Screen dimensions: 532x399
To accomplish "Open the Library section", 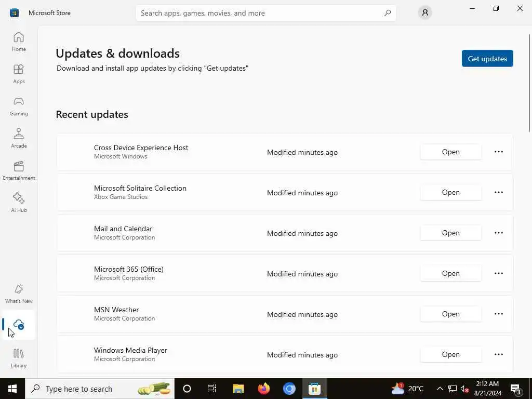I will coord(19,358).
